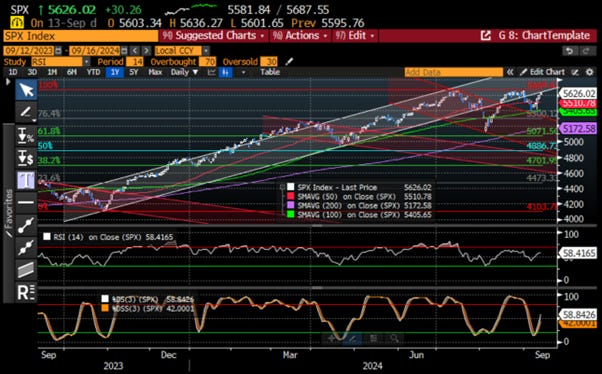Image resolution: width=602 pixels, height=374 pixels.
Task: Open end date calendar picker
Action: point(124,51)
